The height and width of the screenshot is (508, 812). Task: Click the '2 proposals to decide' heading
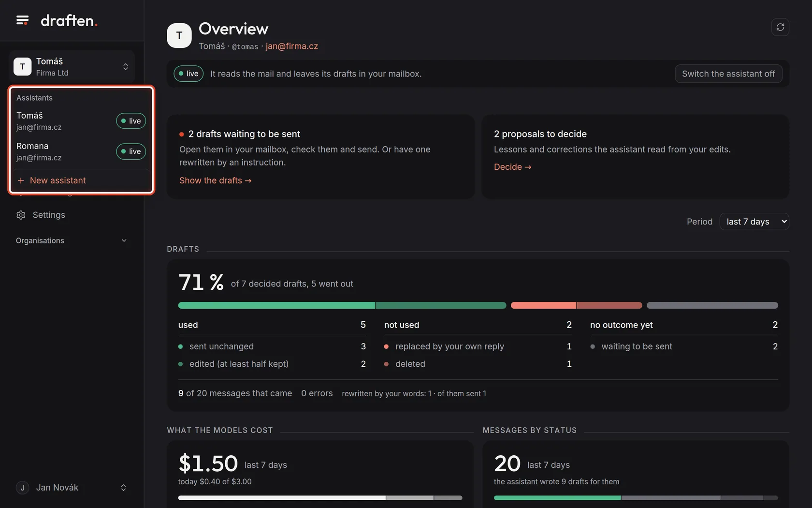[540, 134]
